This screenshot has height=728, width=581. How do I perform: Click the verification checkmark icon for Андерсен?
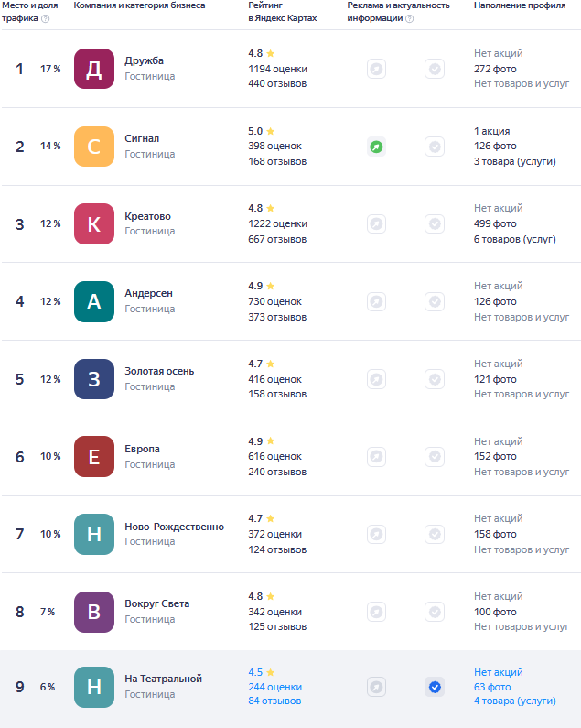[x=435, y=301]
